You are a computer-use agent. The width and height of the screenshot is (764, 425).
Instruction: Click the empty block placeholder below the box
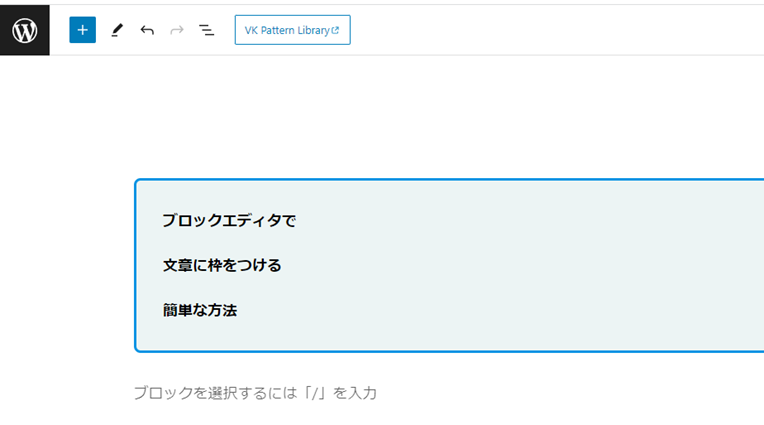tap(255, 393)
